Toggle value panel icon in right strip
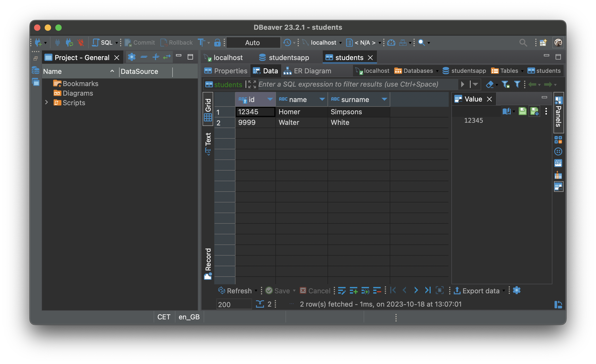596x364 pixels. (x=559, y=187)
